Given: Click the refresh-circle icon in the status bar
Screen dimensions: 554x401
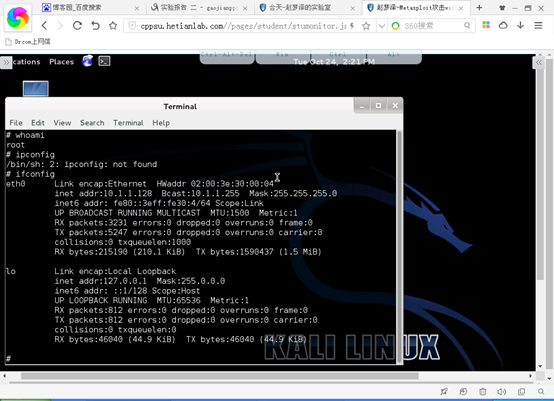Looking at the screenshot, I should (463, 391).
